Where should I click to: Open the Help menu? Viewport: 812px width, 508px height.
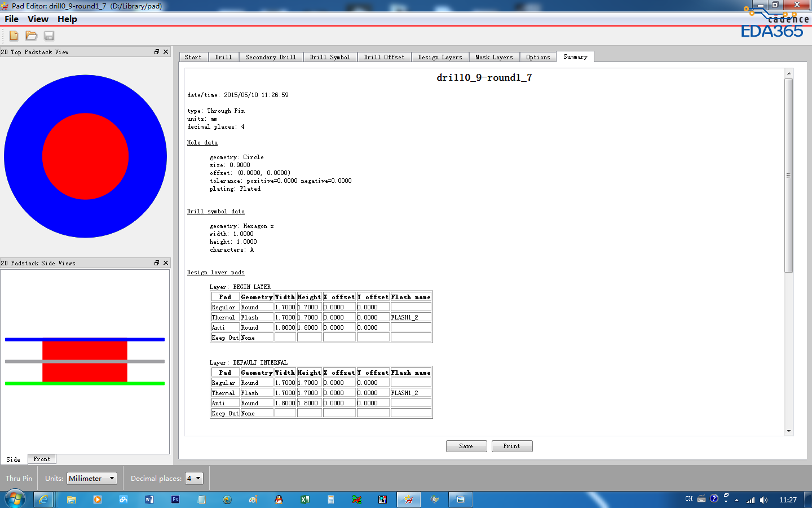[67, 19]
